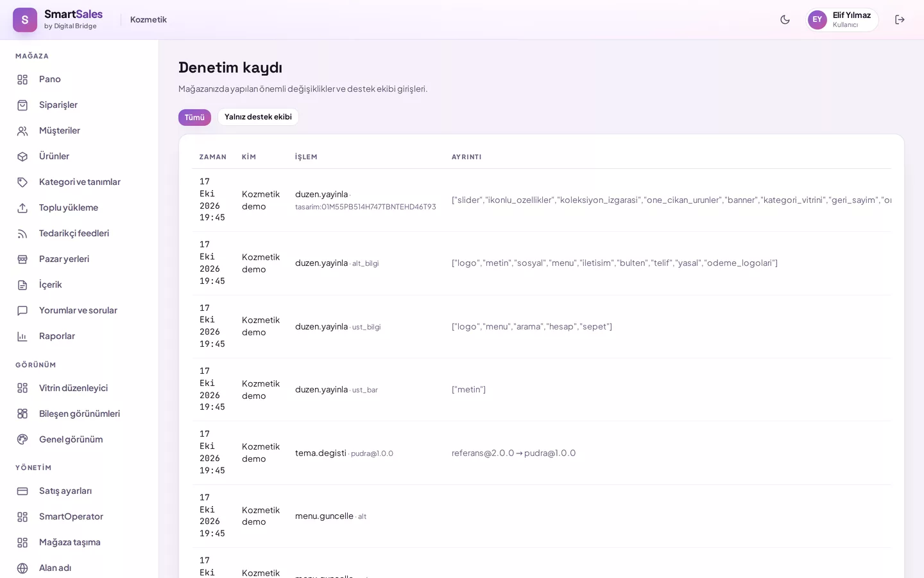Click the Kategori ve tanımlar tag icon
Viewport: 924px width, 578px height.
[x=22, y=182]
